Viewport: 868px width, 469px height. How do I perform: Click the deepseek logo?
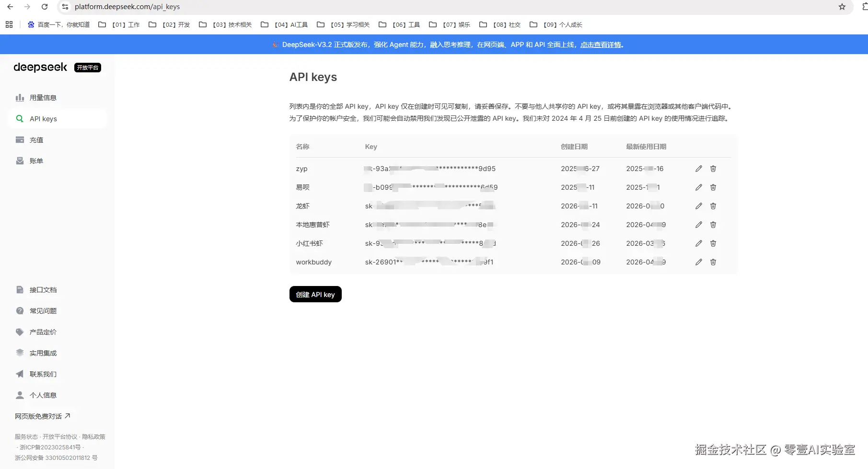[40, 67]
